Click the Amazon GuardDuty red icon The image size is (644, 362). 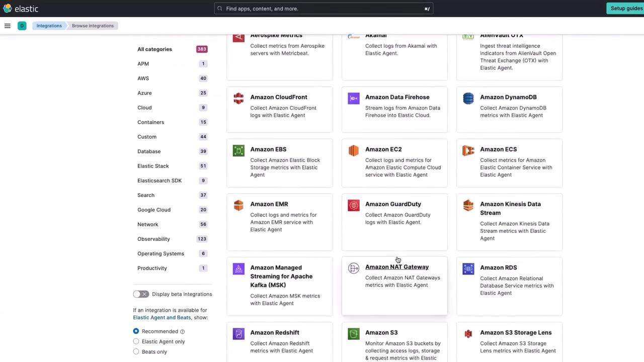coord(354,205)
